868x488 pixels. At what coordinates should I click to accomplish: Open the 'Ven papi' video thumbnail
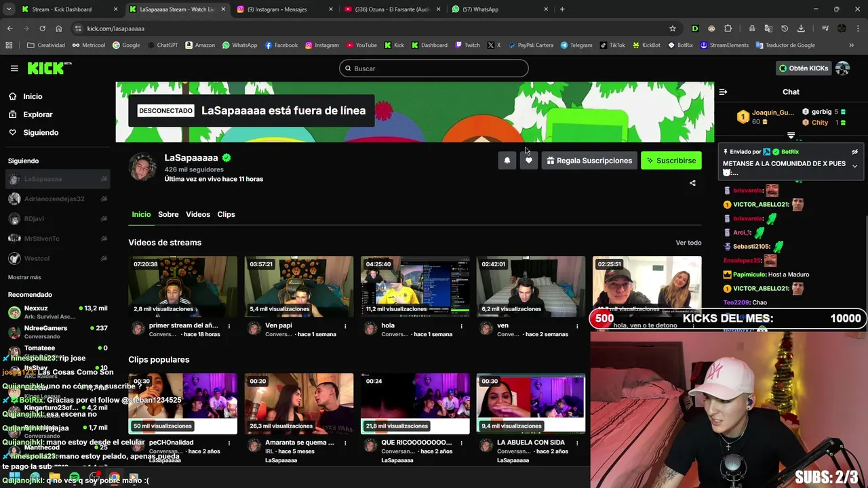click(299, 287)
